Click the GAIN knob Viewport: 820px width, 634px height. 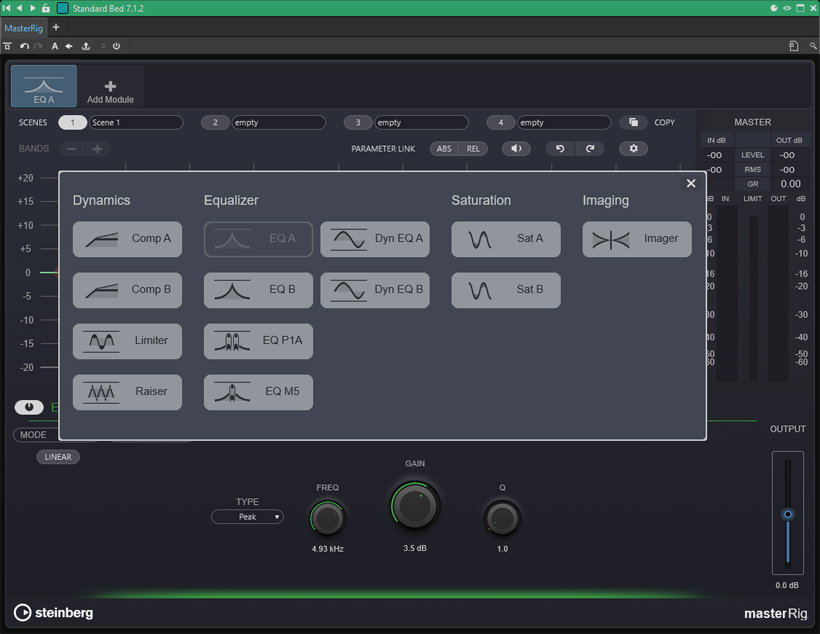point(415,506)
